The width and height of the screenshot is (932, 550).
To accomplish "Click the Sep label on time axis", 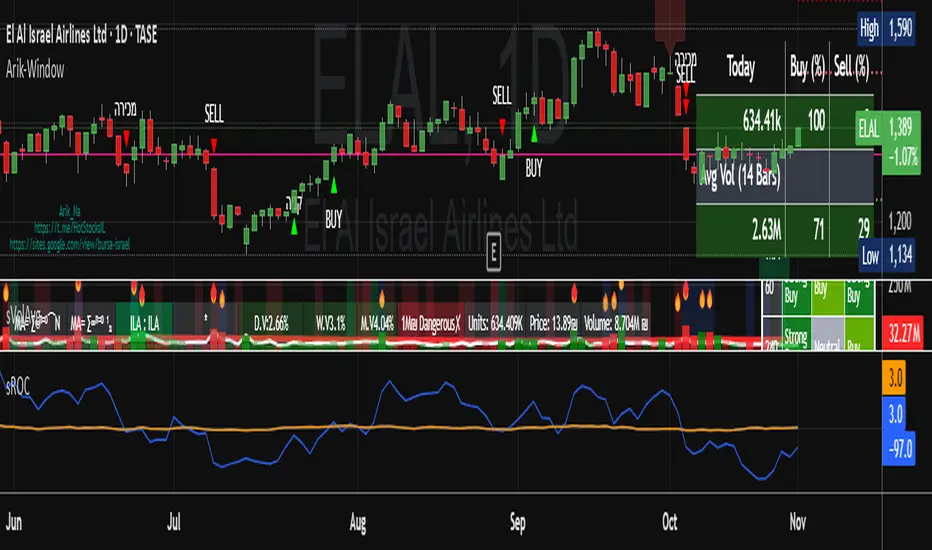I will click(518, 522).
